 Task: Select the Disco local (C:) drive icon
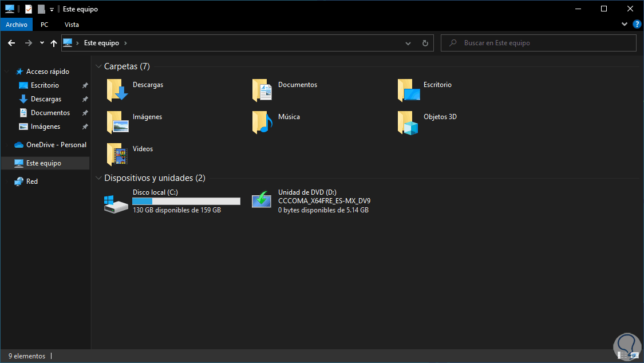(x=116, y=202)
